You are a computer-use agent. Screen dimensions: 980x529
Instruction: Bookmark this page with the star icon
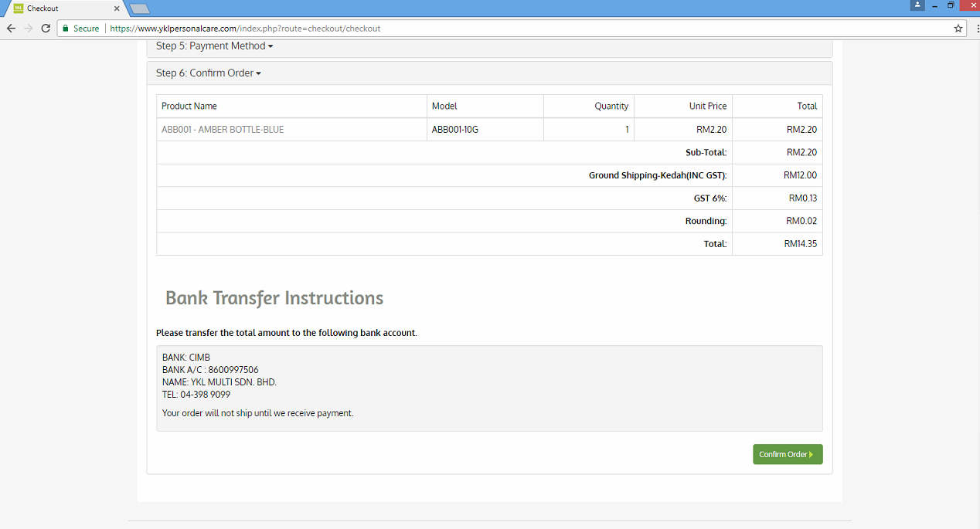tap(958, 29)
